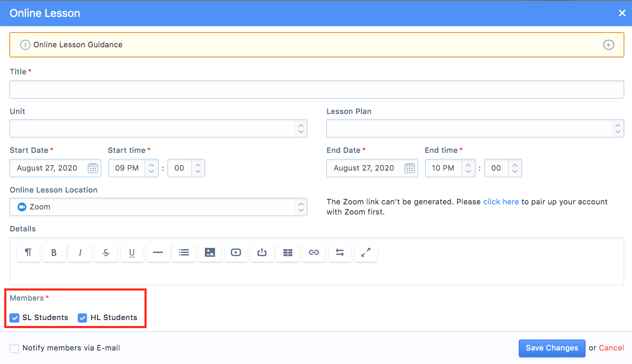The width and height of the screenshot is (632, 364).
Task: Enable Notify members via E-mail
Action: [15, 348]
